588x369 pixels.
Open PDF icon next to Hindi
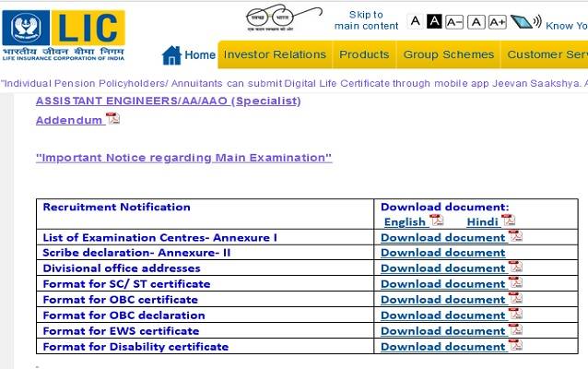tap(508, 220)
